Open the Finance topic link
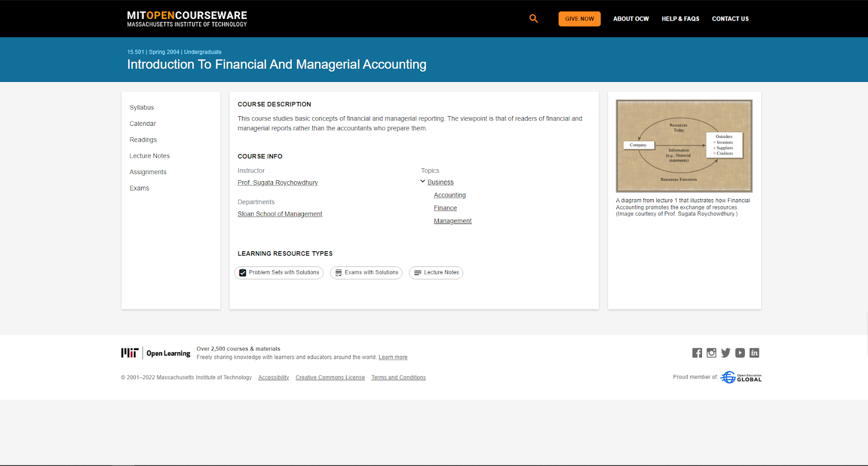Viewport: 868px width, 466px height. click(445, 208)
